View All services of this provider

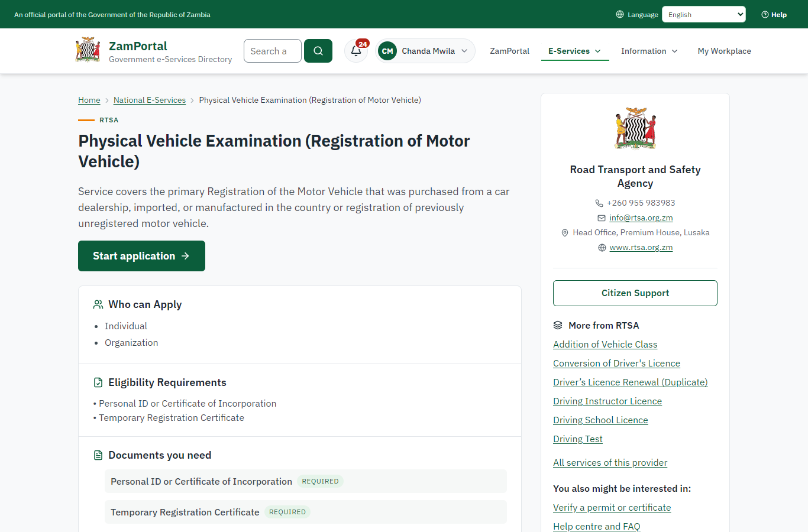[x=610, y=463]
